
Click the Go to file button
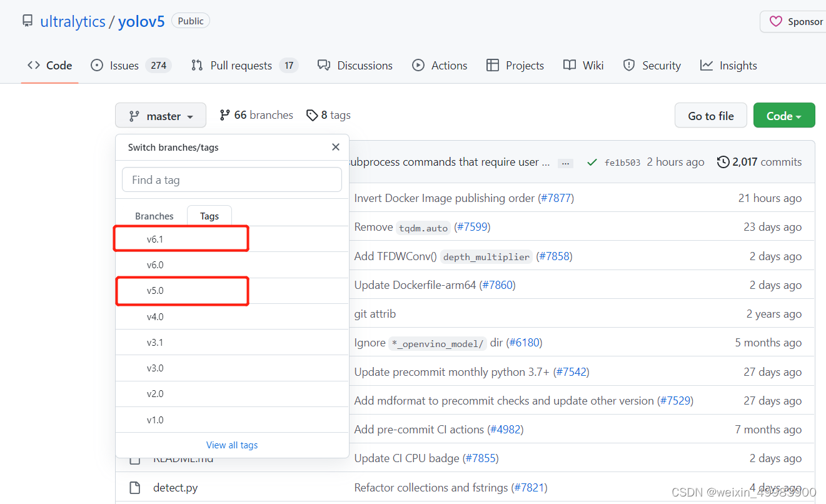711,116
